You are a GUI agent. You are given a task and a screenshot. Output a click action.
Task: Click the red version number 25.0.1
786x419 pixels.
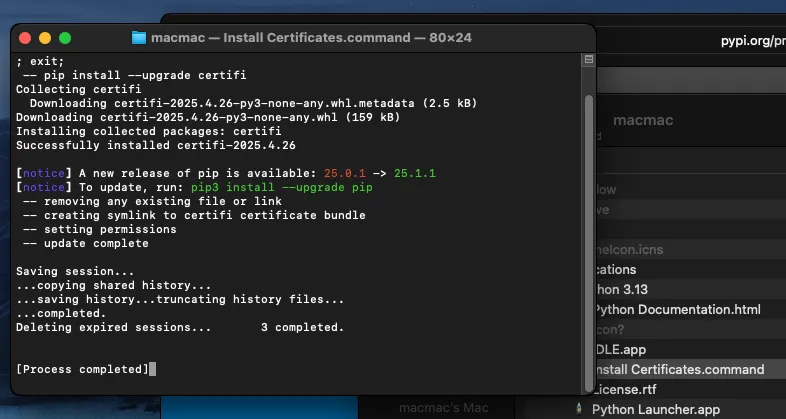click(344, 173)
